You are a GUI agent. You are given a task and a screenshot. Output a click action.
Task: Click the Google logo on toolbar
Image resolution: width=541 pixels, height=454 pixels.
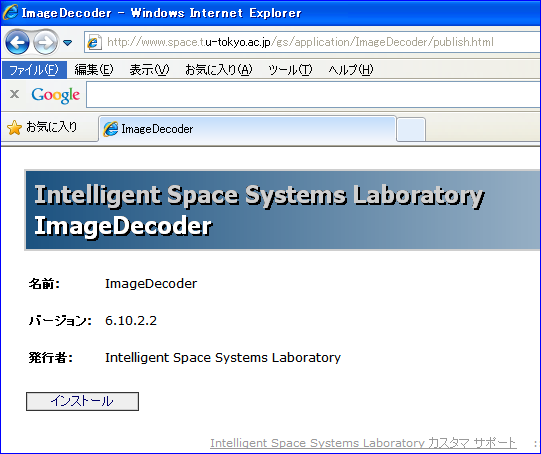[x=56, y=95]
